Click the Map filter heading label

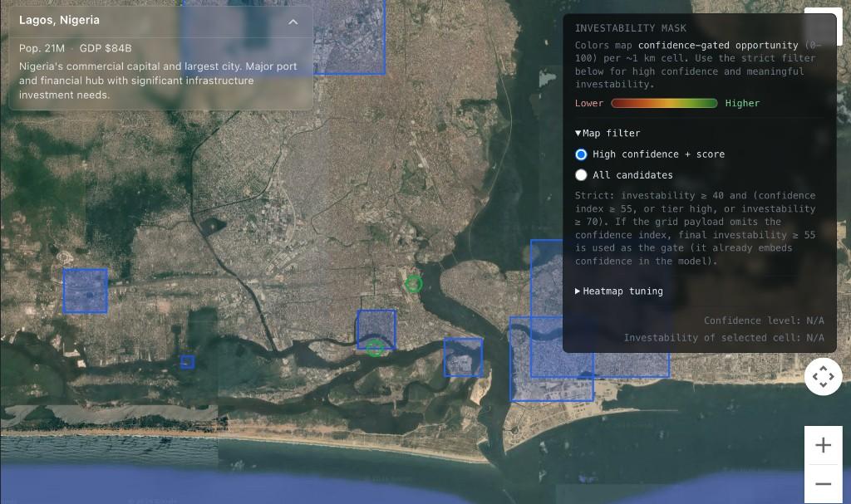coord(611,133)
